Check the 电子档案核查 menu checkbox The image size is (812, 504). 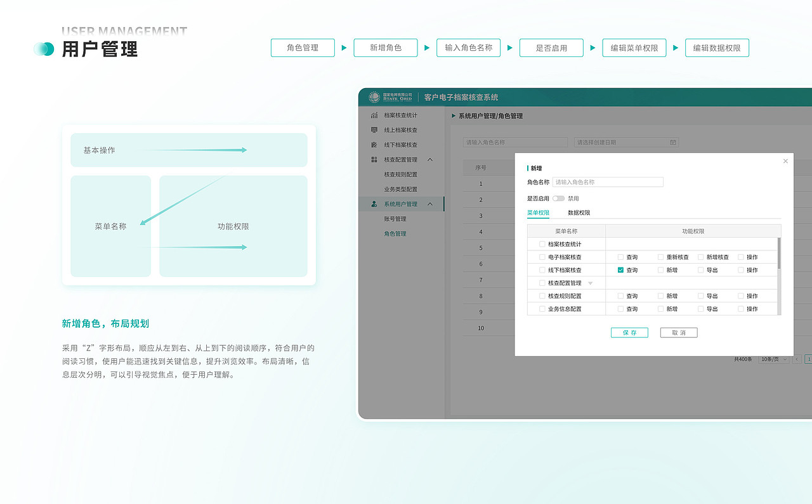542,257
